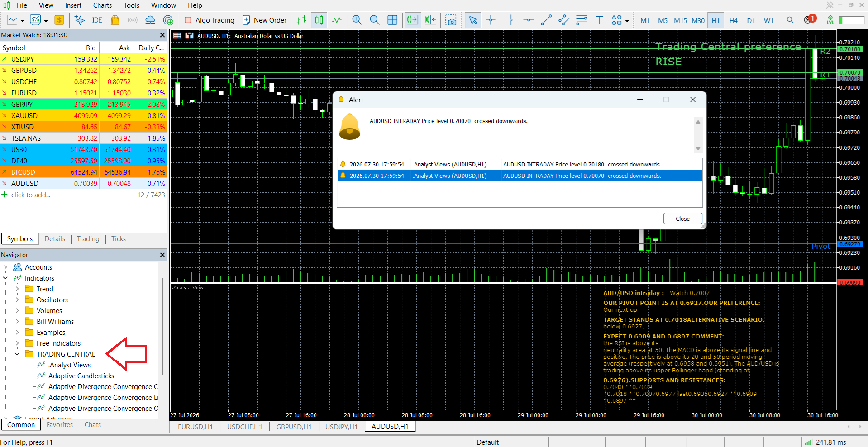Take a chart screenshot with camera icon
Screen dimensions: 868x447
[451, 20]
